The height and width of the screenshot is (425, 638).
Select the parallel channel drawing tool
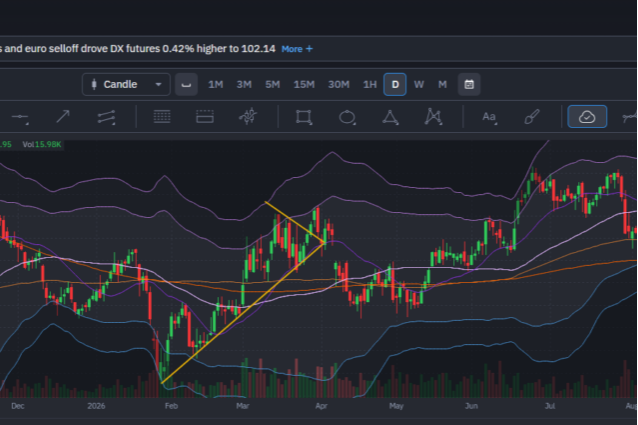pyautogui.click(x=107, y=117)
